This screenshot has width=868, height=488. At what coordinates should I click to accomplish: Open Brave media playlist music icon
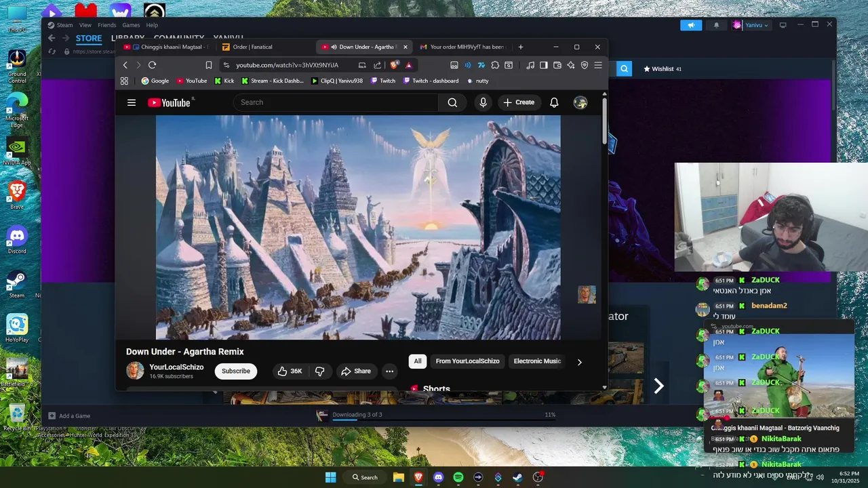530,65
